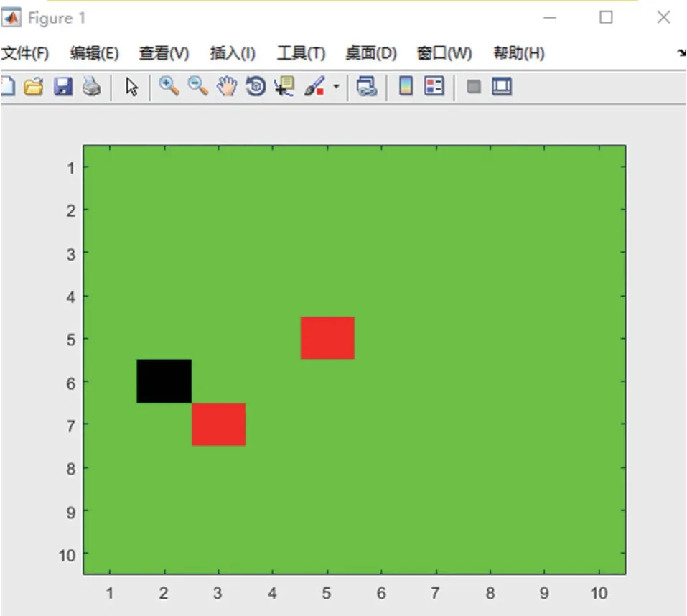Image resolution: width=687 pixels, height=616 pixels.
Task: Open the 桌面(D) menu
Action: click(x=371, y=53)
